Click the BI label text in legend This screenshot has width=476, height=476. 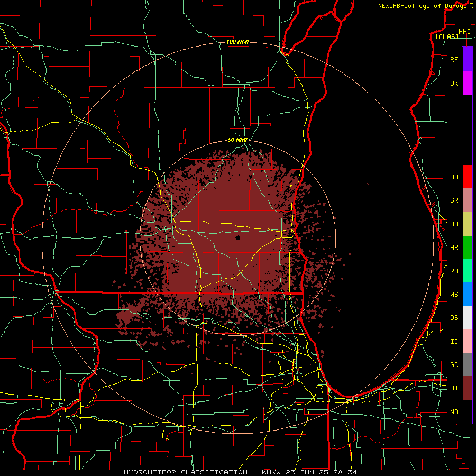(x=454, y=388)
